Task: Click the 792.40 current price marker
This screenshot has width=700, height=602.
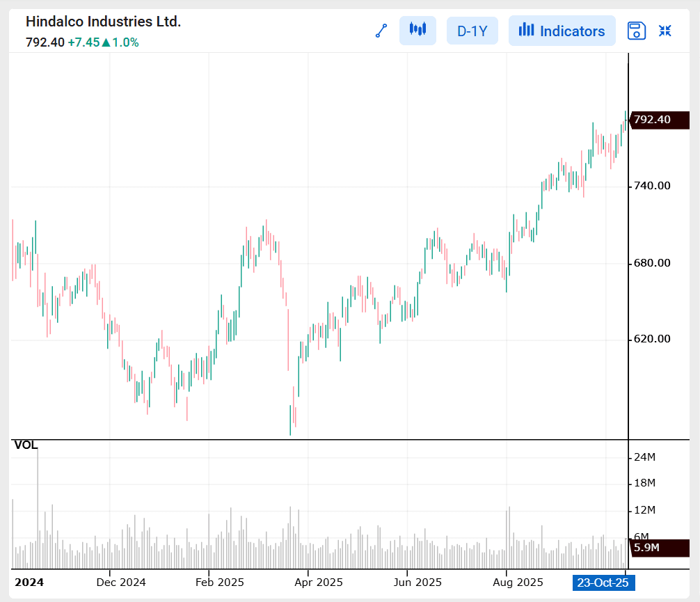Action: 659,120
